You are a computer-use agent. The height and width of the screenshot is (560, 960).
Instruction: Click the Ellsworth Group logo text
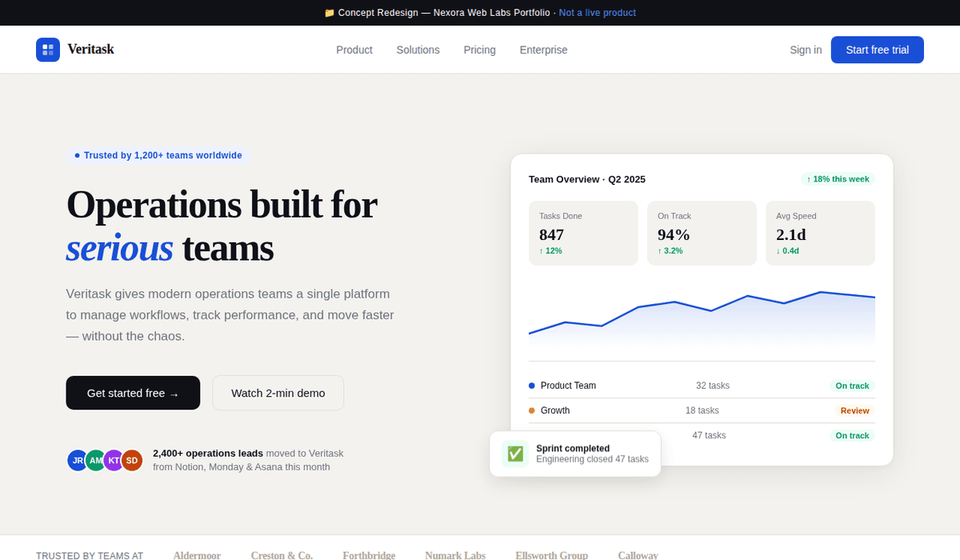pyautogui.click(x=551, y=555)
